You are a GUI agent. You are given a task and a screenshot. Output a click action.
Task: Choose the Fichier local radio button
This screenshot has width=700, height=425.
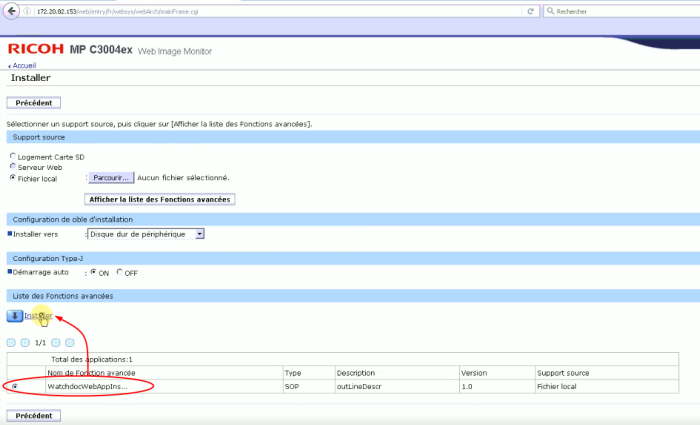click(x=12, y=177)
